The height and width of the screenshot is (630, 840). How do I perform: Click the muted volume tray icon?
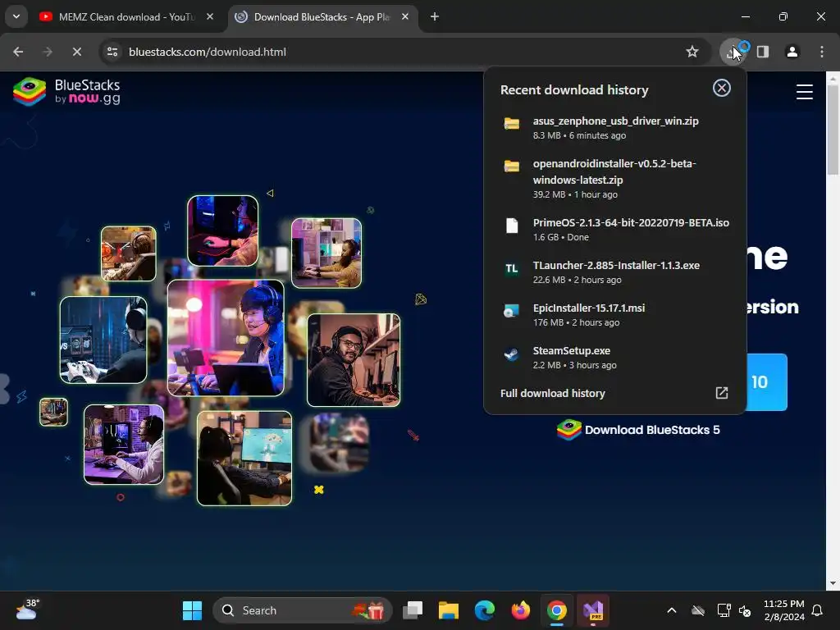[745, 610]
